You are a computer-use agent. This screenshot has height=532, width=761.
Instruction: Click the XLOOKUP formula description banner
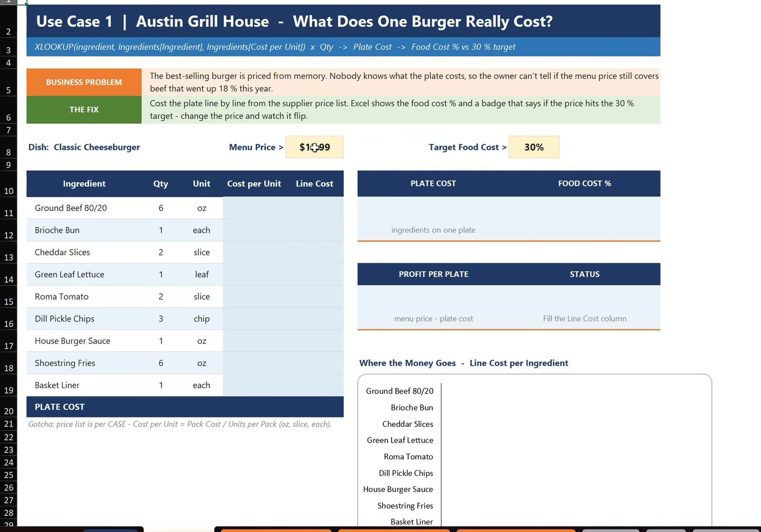(343, 47)
